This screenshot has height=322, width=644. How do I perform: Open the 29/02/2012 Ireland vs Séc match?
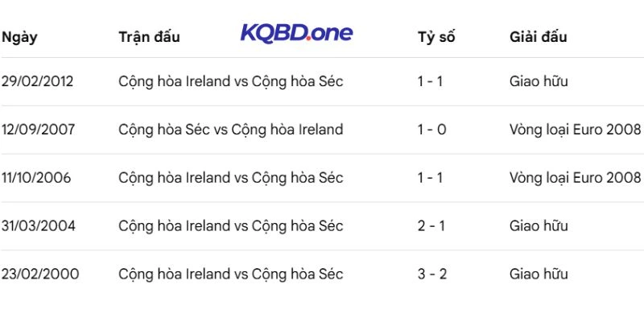[x=230, y=81]
